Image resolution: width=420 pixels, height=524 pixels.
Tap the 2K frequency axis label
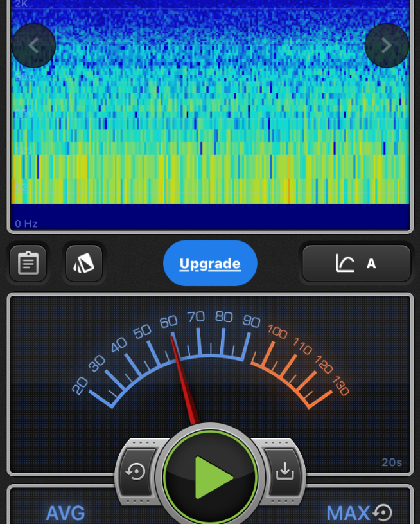click(21, 5)
